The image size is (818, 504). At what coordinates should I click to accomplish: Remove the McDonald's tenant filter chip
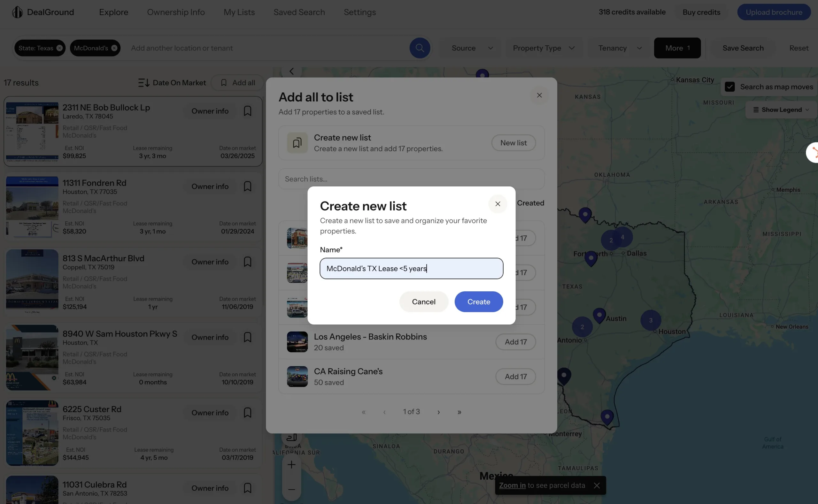coord(114,48)
